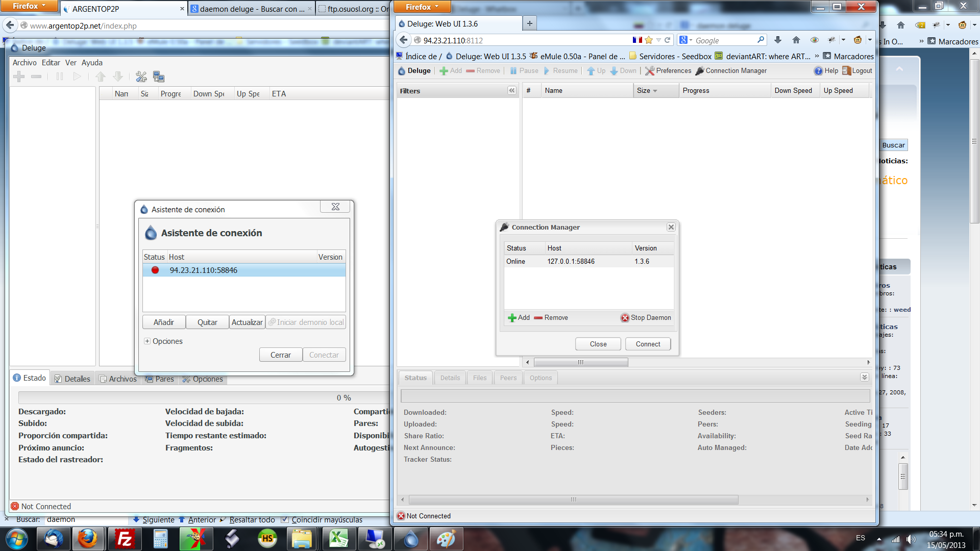
Task: Click the Close button in Connection Manager
Action: click(598, 344)
